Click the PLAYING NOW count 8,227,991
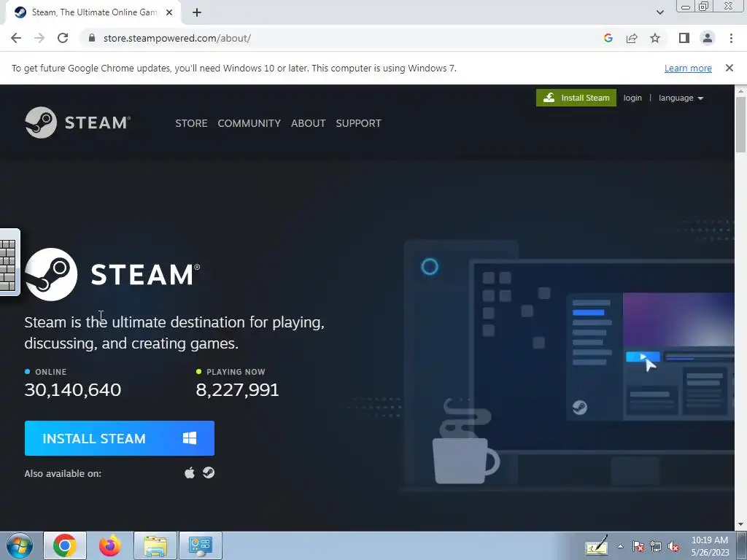The width and height of the screenshot is (747, 560). [237, 389]
